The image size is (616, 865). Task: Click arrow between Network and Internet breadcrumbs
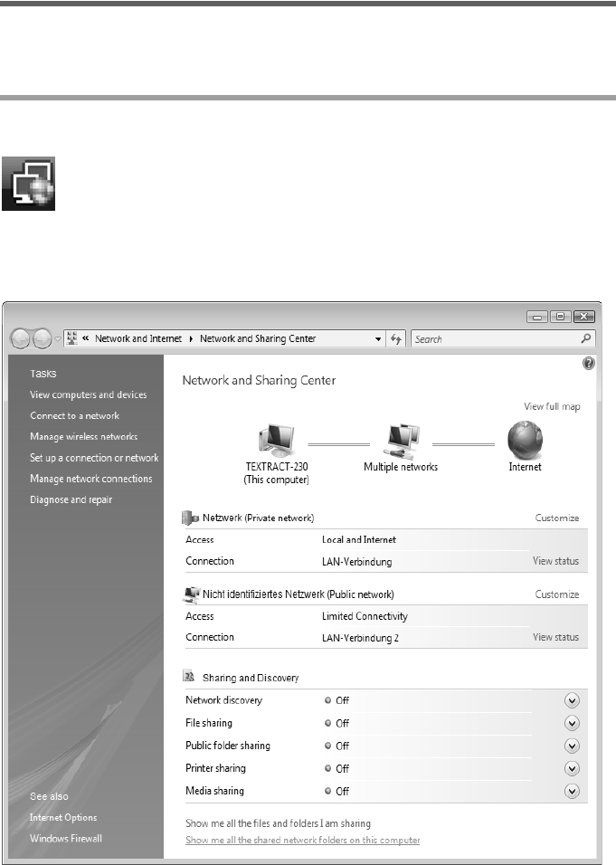191,338
